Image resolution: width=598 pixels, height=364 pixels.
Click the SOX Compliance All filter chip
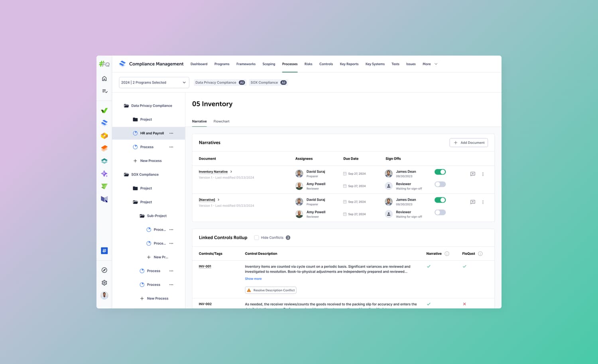[268, 82]
